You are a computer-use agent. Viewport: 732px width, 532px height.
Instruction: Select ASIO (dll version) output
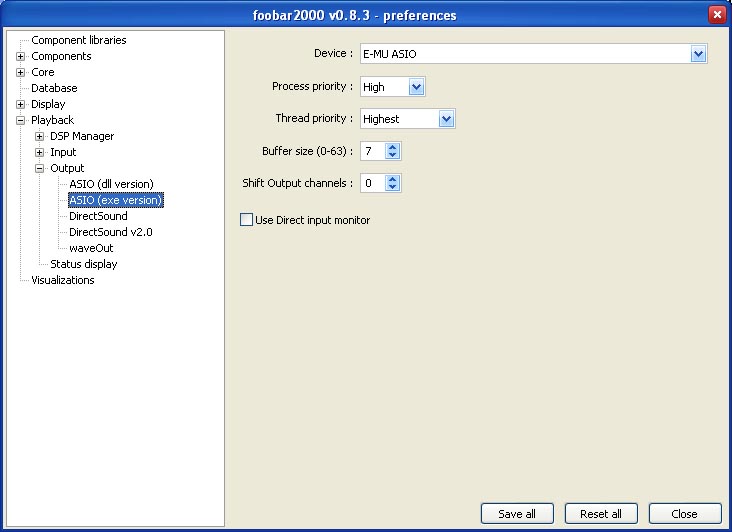point(111,184)
